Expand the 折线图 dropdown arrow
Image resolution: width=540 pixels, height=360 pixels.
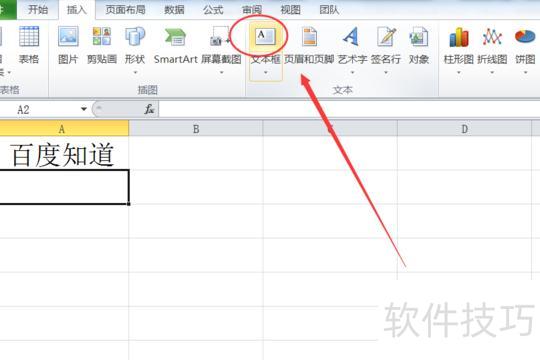tap(492, 72)
